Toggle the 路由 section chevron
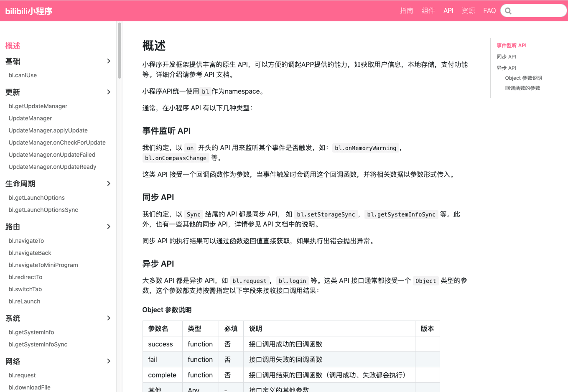This screenshot has width=568, height=392. click(109, 227)
